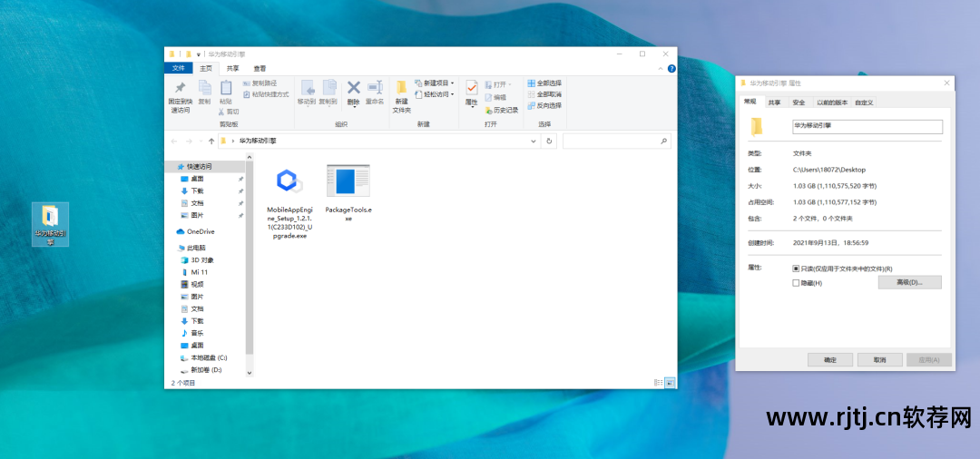
Task: Click the Up one level arrow
Action: pyautogui.click(x=211, y=142)
